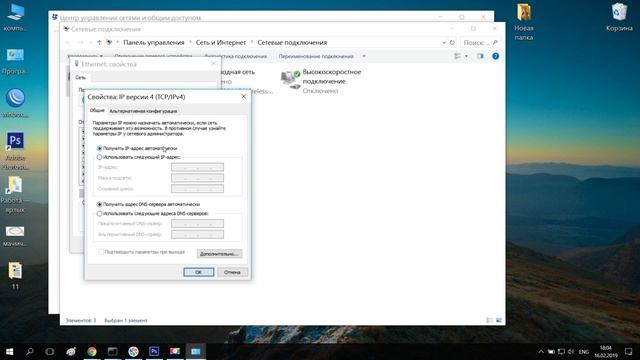Click the 'Маска подсети' input field
Viewport: 640px width, 360px height.
198,178
